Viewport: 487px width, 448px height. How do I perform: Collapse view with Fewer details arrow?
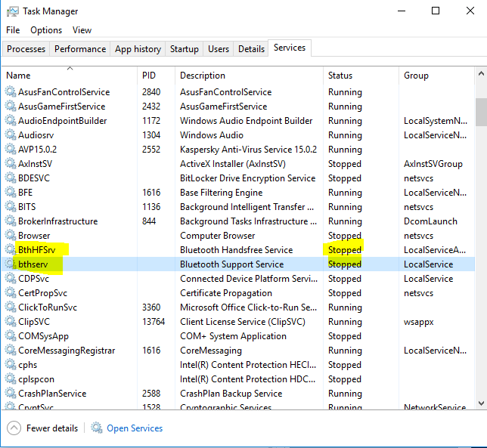coord(14,428)
